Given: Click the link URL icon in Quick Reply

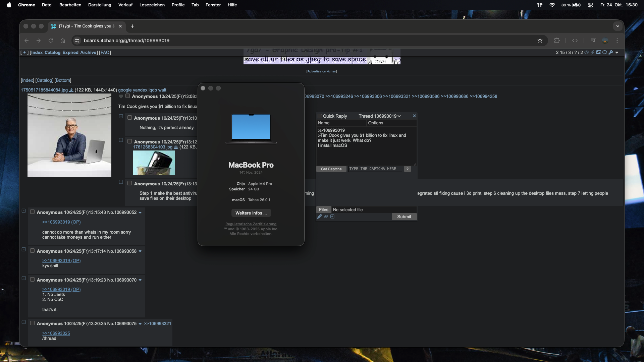Looking at the screenshot, I should click(326, 217).
